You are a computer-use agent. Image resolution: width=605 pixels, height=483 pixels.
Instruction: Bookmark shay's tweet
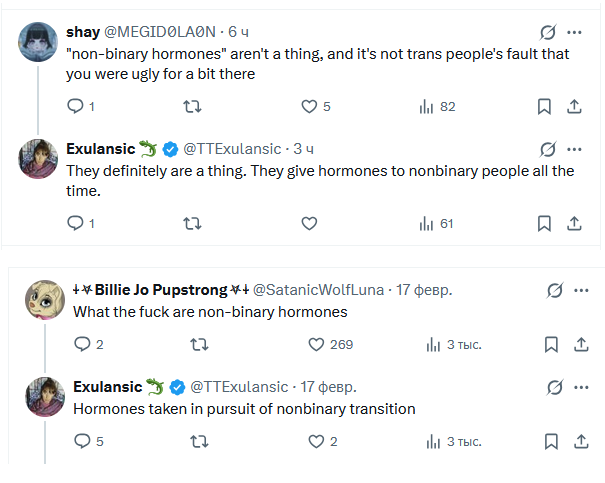(544, 106)
